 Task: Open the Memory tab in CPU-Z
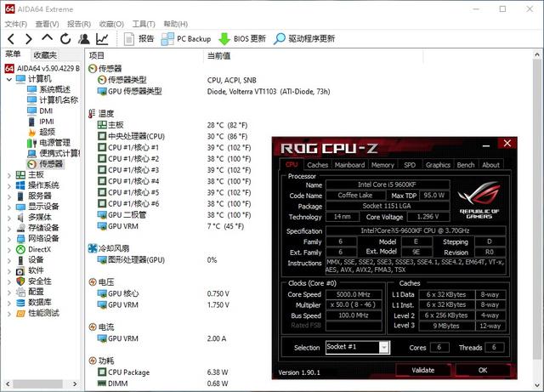pos(382,165)
